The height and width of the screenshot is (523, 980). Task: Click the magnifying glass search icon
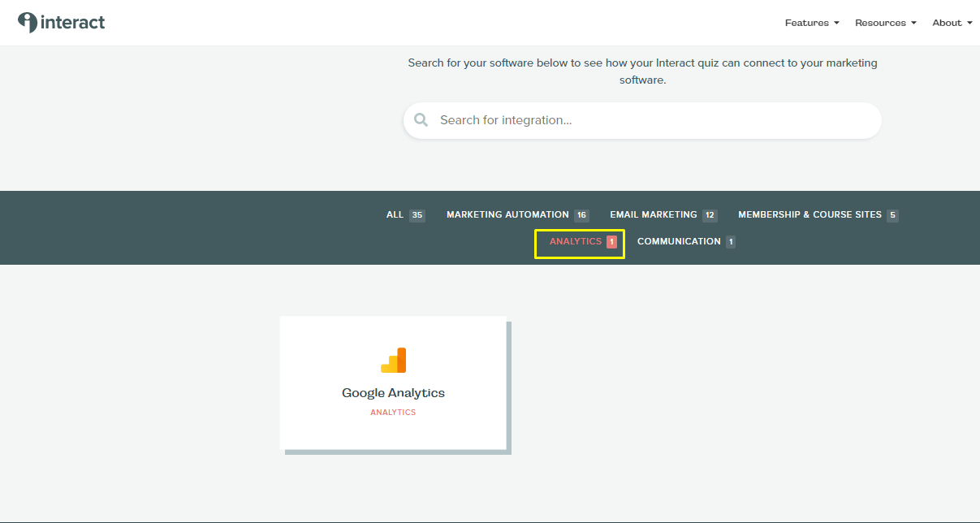pos(421,120)
